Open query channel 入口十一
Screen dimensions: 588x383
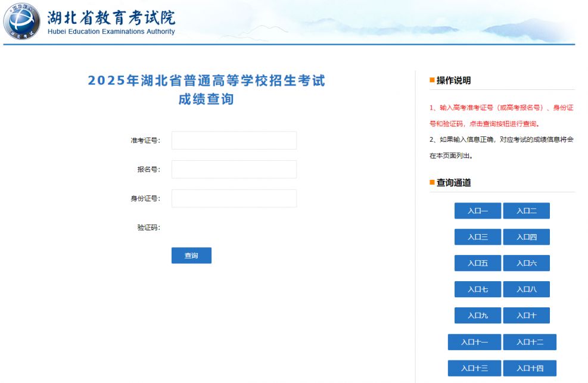(474, 342)
